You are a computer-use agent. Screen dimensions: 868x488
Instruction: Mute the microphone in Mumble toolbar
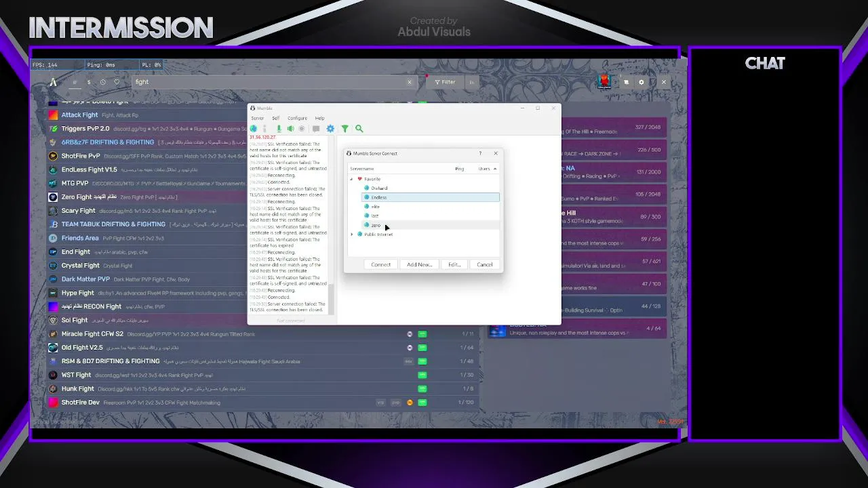278,129
